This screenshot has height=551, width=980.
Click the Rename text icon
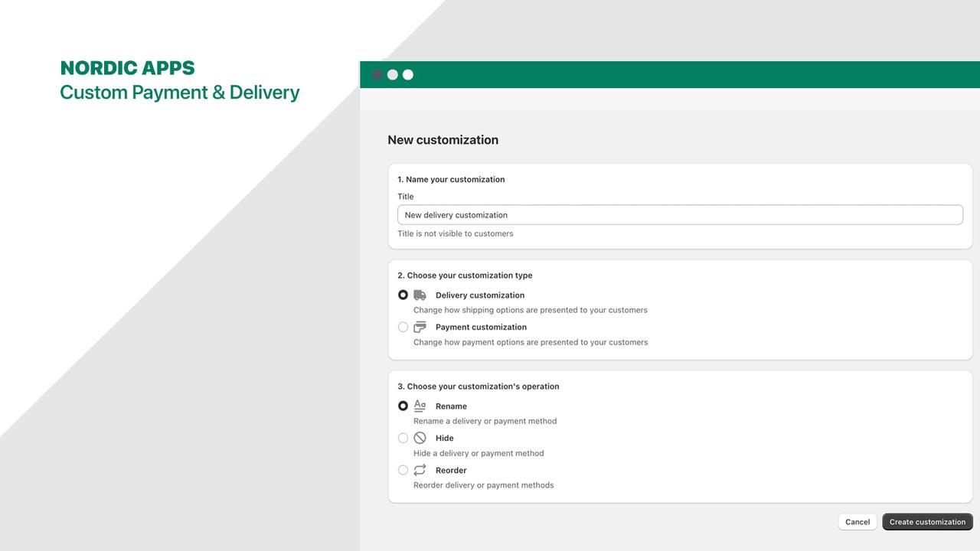point(420,406)
